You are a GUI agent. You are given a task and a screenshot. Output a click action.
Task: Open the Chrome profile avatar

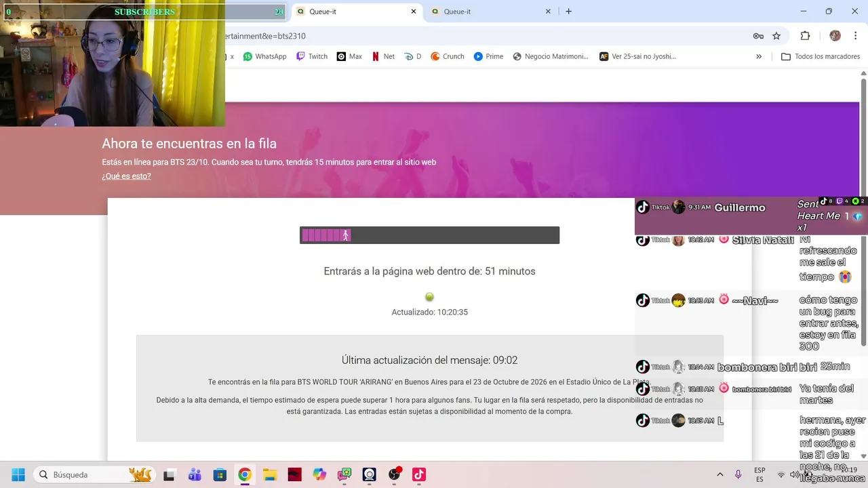click(x=835, y=36)
